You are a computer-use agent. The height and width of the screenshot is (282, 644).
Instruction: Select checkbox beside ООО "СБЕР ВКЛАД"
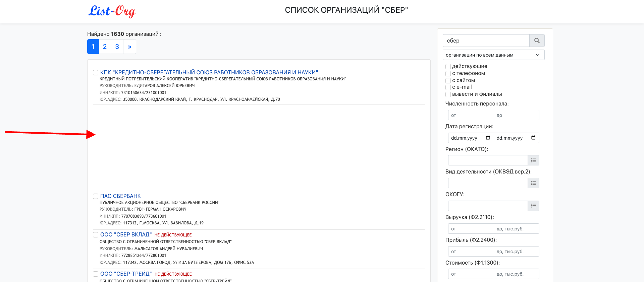point(96,235)
